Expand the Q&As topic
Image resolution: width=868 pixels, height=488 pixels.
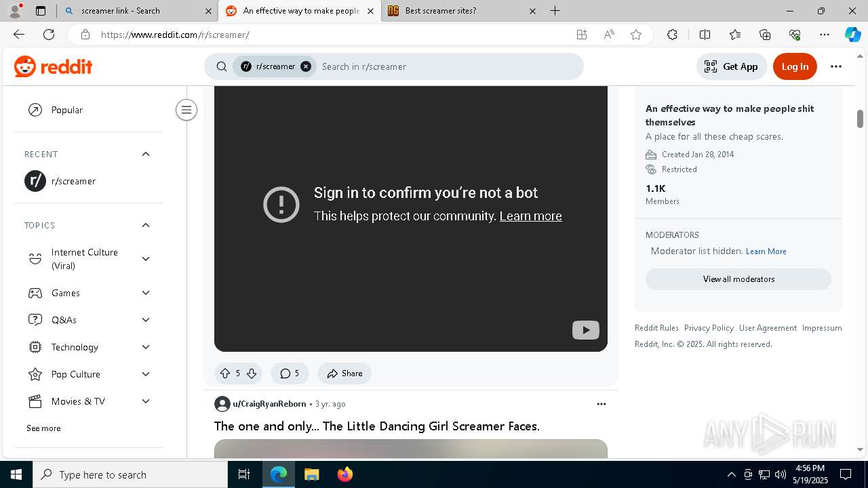(x=145, y=320)
